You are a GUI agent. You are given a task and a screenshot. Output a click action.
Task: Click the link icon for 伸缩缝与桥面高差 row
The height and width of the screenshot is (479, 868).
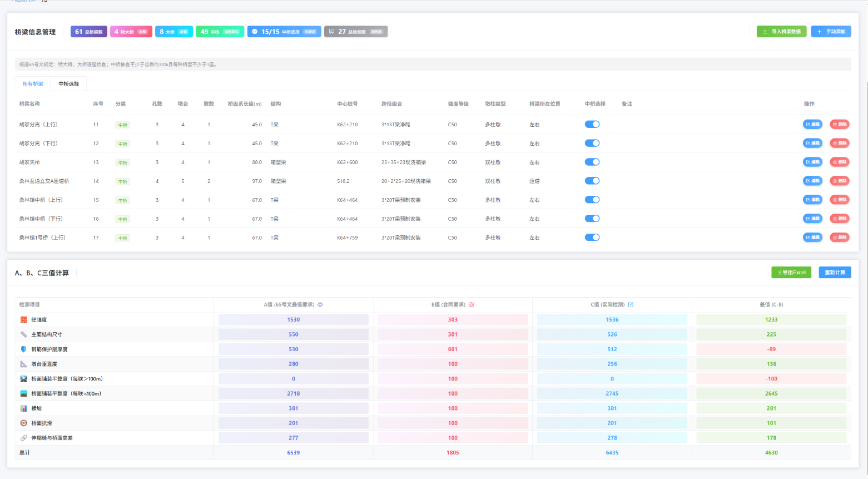point(24,438)
